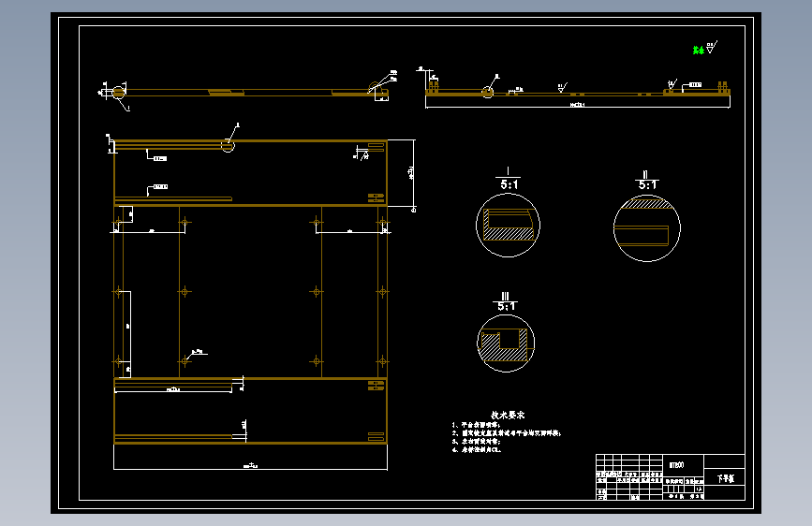Click the circled detail on the right elevation view
The width and height of the screenshot is (812, 526).
[487, 92]
